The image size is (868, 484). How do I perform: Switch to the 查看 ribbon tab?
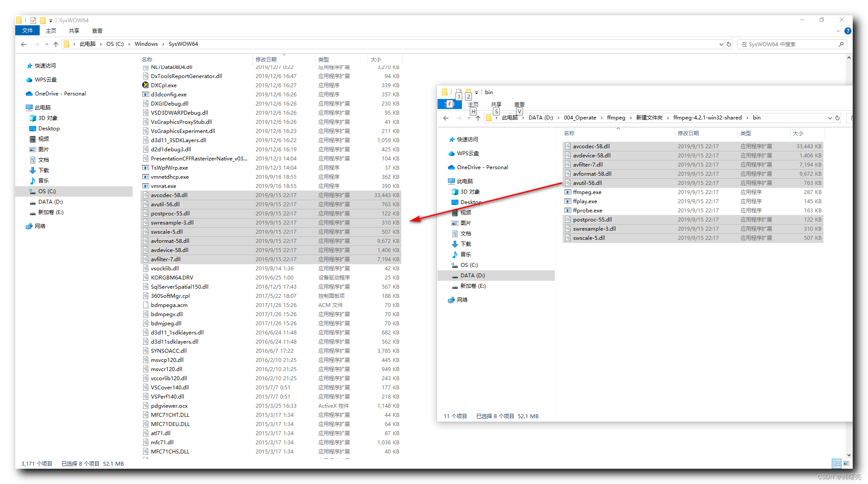(x=97, y=31)
